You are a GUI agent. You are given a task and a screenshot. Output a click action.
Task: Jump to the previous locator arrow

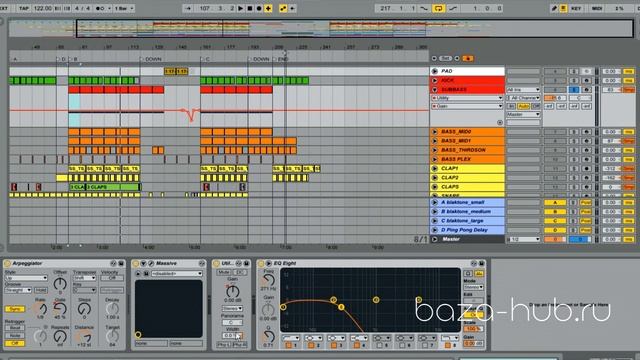tap(434, 58)
